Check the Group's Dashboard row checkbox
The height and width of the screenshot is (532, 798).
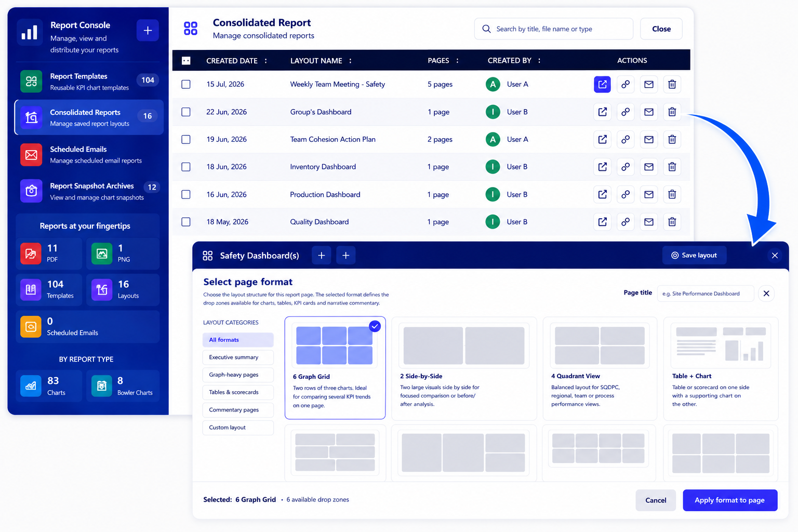186,112
